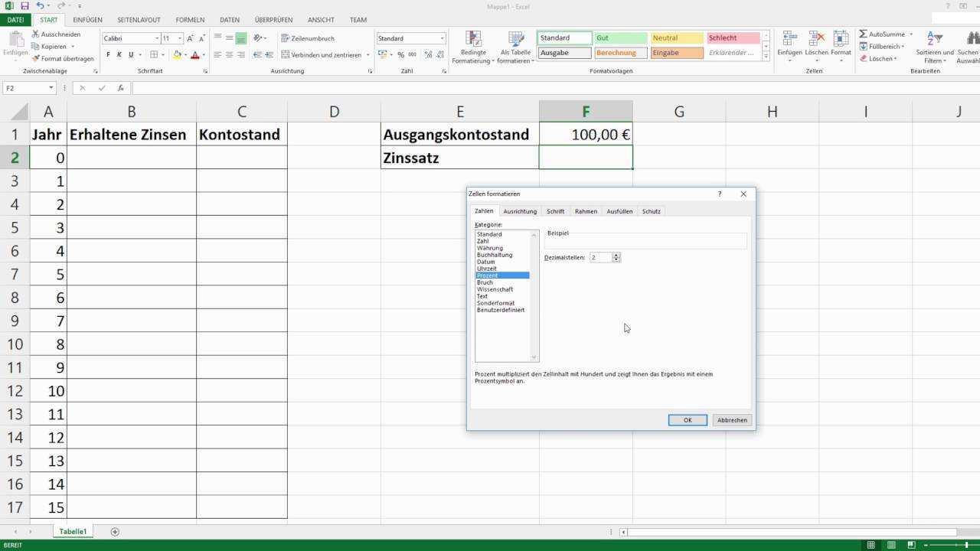
Task: Click Abbrechen to cancel the dialog
Action: pos(732,420)
